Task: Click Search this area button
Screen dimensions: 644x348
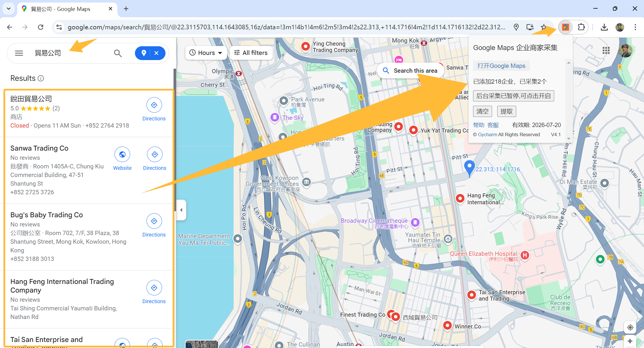Action: [x=410, y=71]
